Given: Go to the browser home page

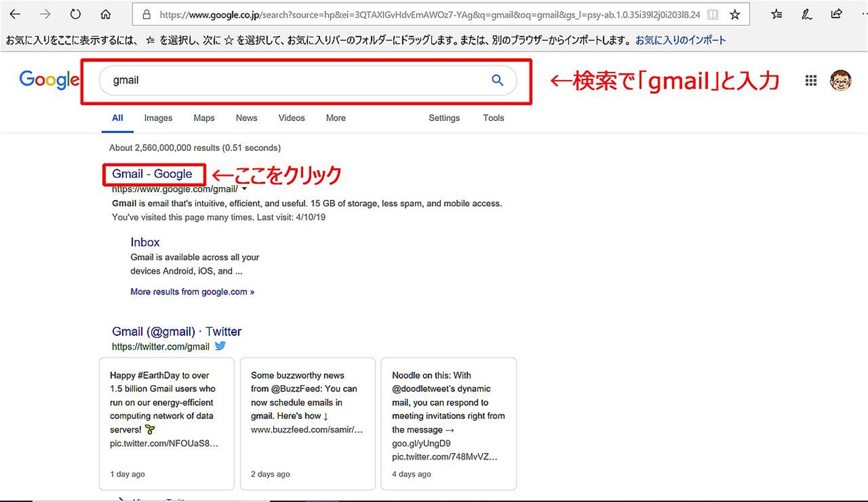Looking at the screenshot, I should pyautogui.click(x=105, y=15).
